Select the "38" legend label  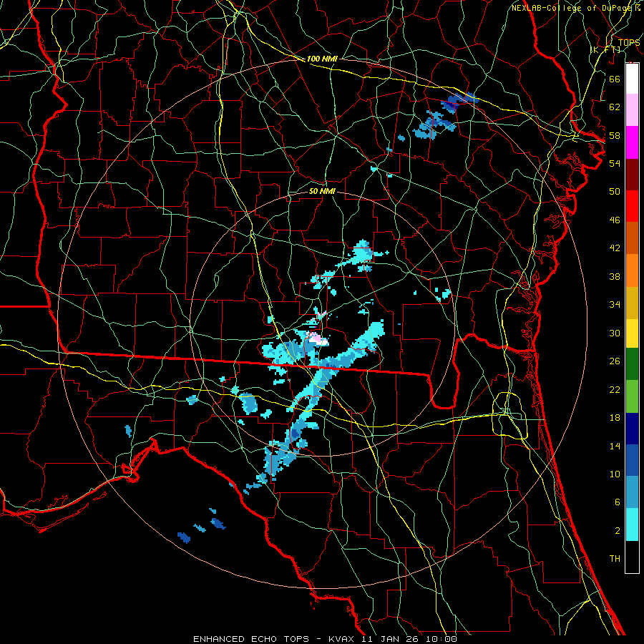coord(615,276)
